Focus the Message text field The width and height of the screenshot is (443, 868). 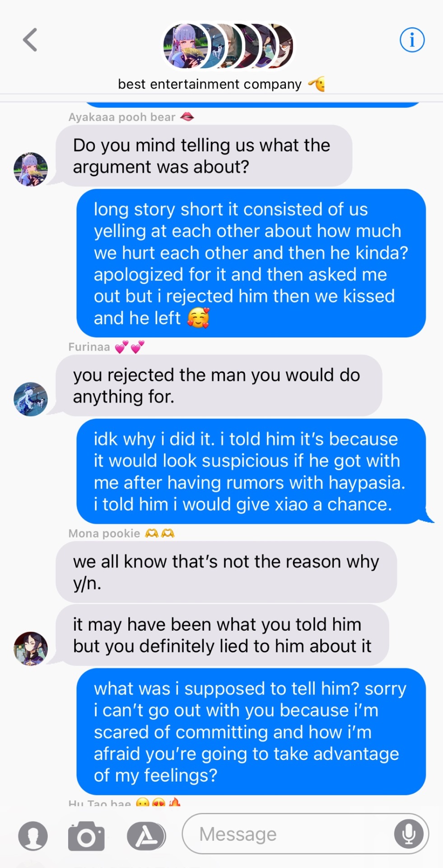[x=305, y=834]
